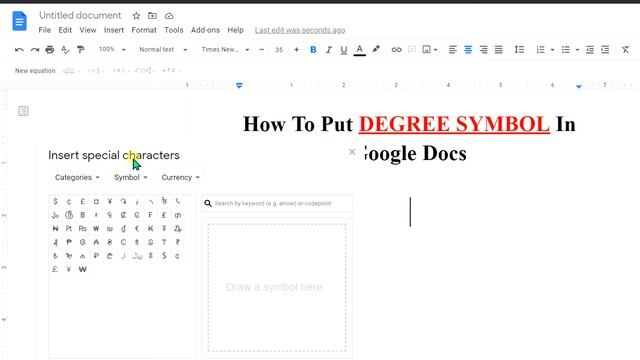
Task: Open the Insert menu
Action: (x=114, y=30)
